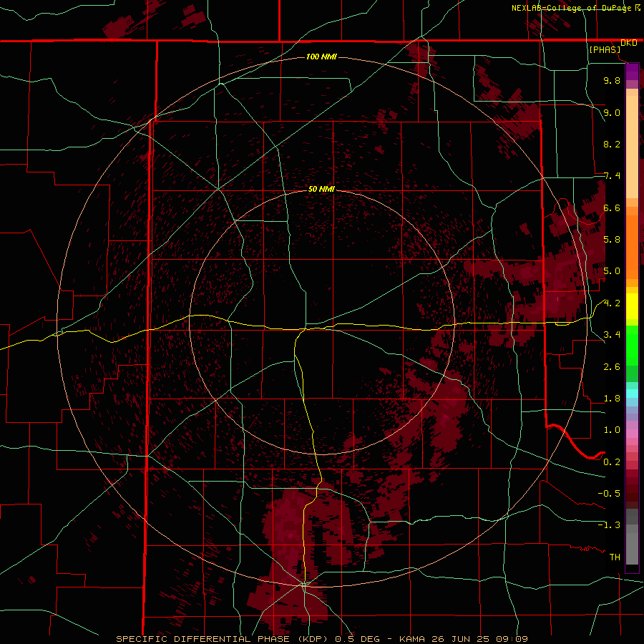Click the 6.6 value on the color scale
This screenshot has height=644, width=644.
612,208
